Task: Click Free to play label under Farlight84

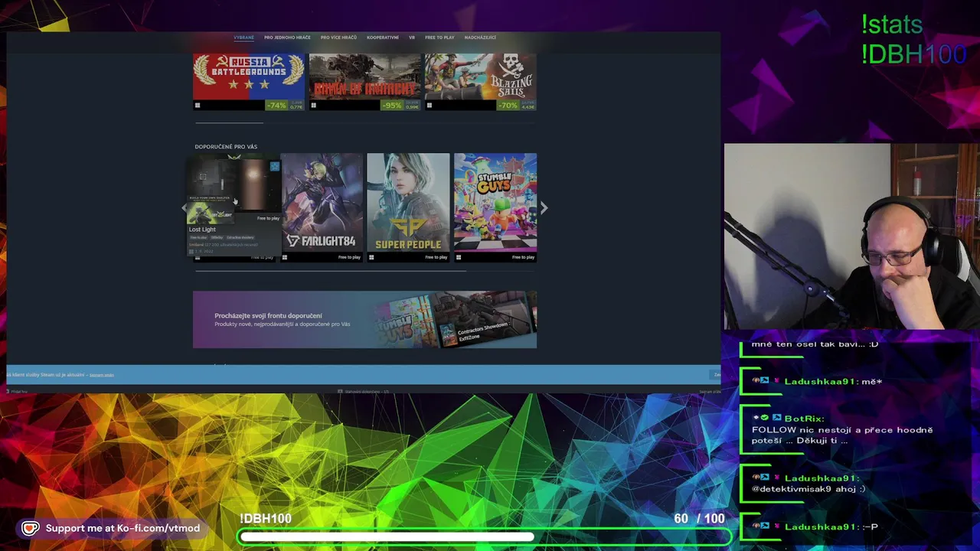Action: coord(349,257)
